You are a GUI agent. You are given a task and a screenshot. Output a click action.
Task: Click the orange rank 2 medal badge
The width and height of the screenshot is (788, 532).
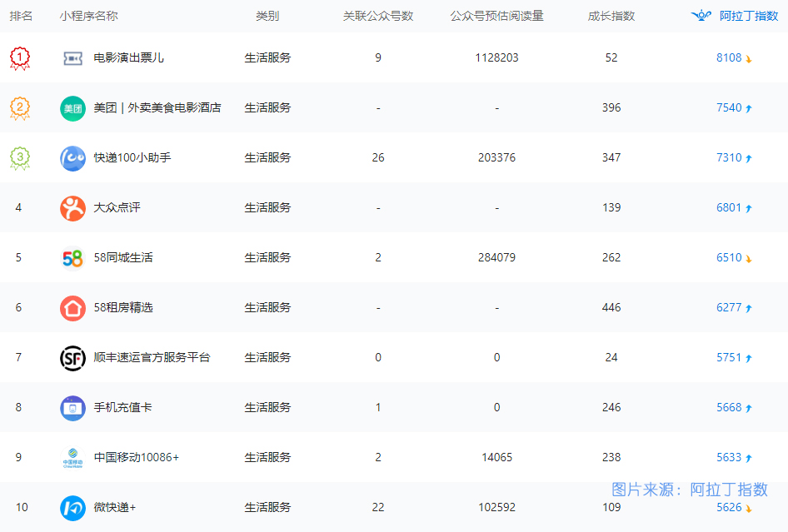[x=20, y=108]
